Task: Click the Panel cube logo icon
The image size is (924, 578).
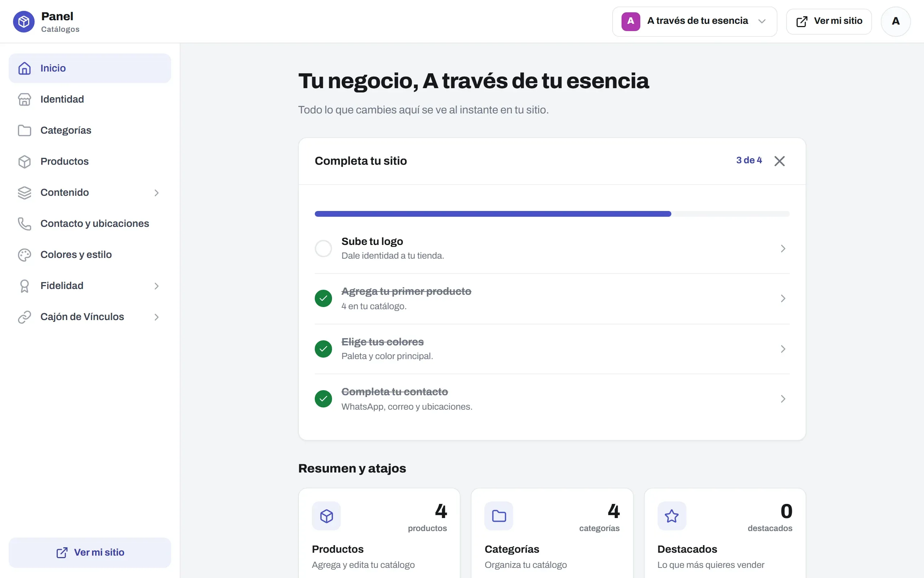Action: click(x=24, y=21)
